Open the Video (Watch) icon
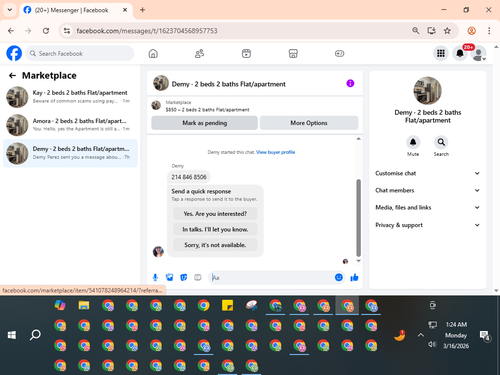The image size is (500, 375). (x=246, y=53)
